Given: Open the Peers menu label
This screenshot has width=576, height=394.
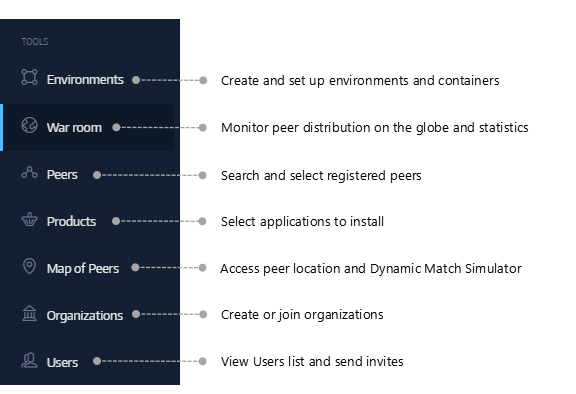Looking at the screenshot, I should (x=62, y=174).
